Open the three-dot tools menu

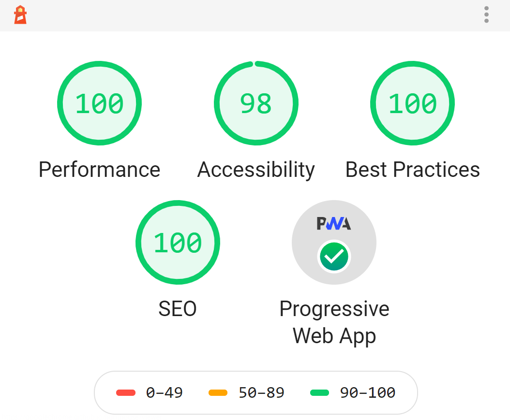click(486, 14)
